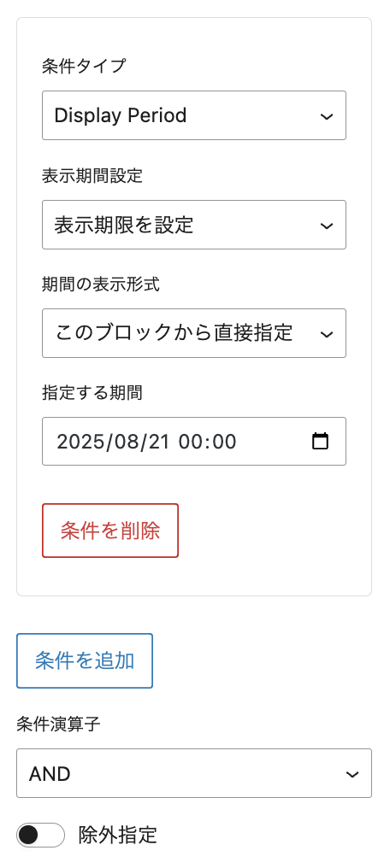Click the 除外指定 label text next to toggle
The width and height of the screenshot is (390, 868).
pyautogui.click(x=118, y=836)
